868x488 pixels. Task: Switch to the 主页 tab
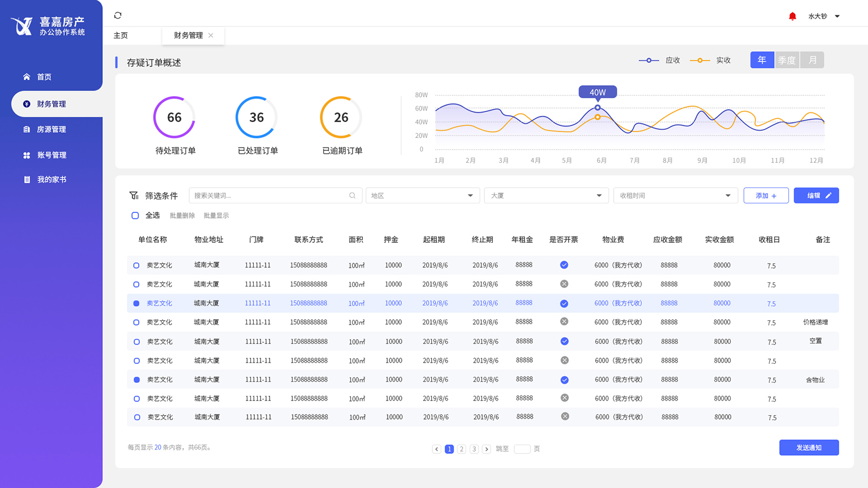point(120,35)
